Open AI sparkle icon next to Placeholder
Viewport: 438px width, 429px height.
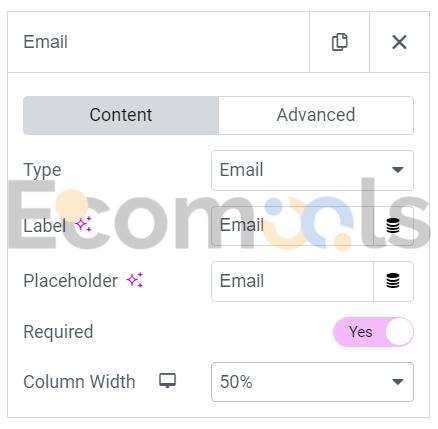pyautogui.click(x=135, y=280)
